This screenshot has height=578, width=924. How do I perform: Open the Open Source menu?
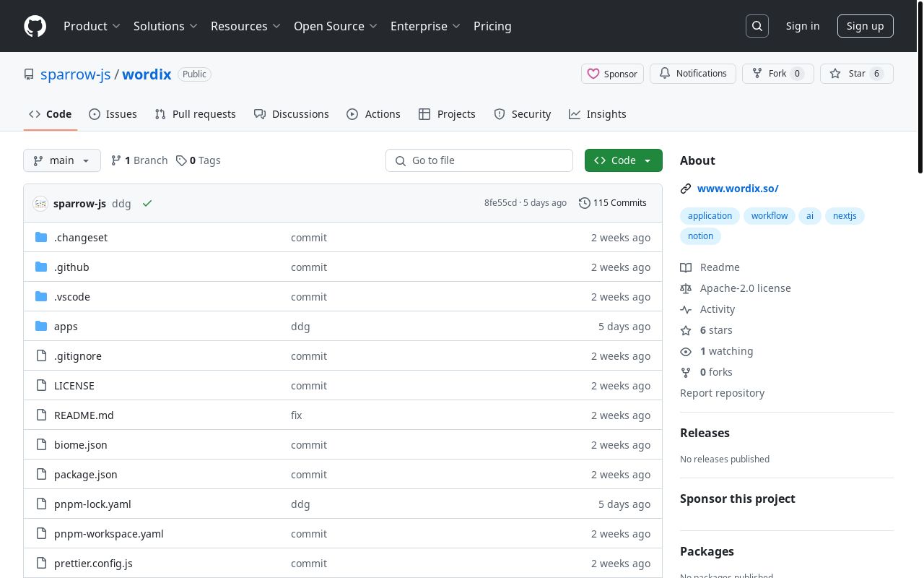(x=336, y=26)
